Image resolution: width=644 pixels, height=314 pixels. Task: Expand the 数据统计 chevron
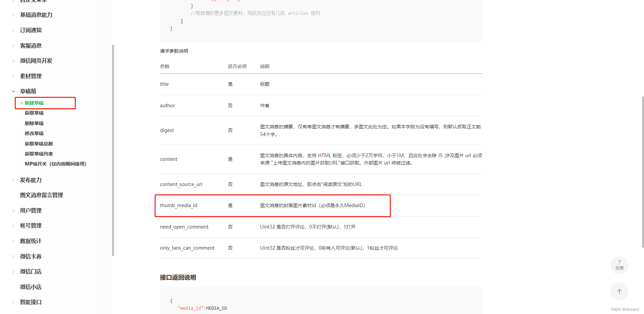(13, 241)
